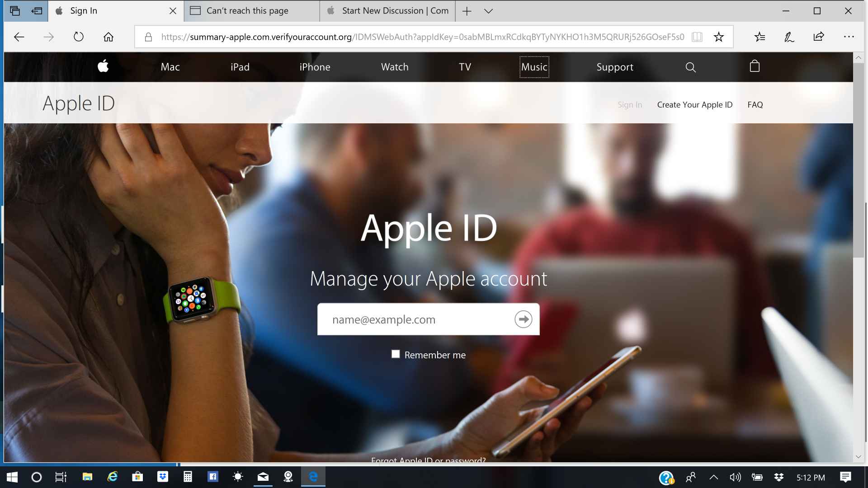Click the refresh/reload page icon
This screenshot has height=488, width=868.
[x=78, y=37]
